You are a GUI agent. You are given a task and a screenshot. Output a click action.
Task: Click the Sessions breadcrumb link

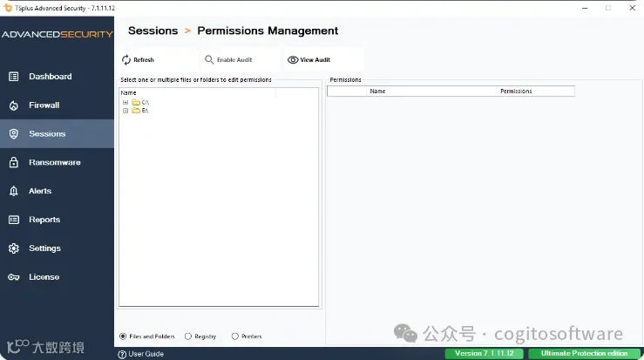coord(153,31)
